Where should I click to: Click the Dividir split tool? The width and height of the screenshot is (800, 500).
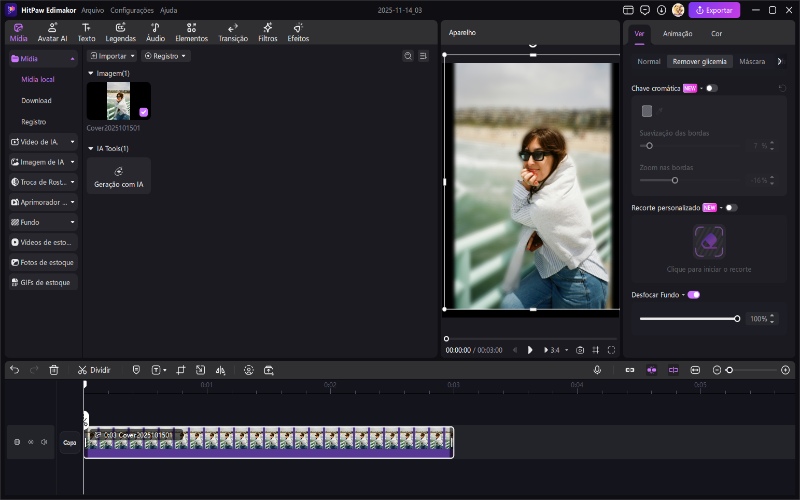point(94,370)
